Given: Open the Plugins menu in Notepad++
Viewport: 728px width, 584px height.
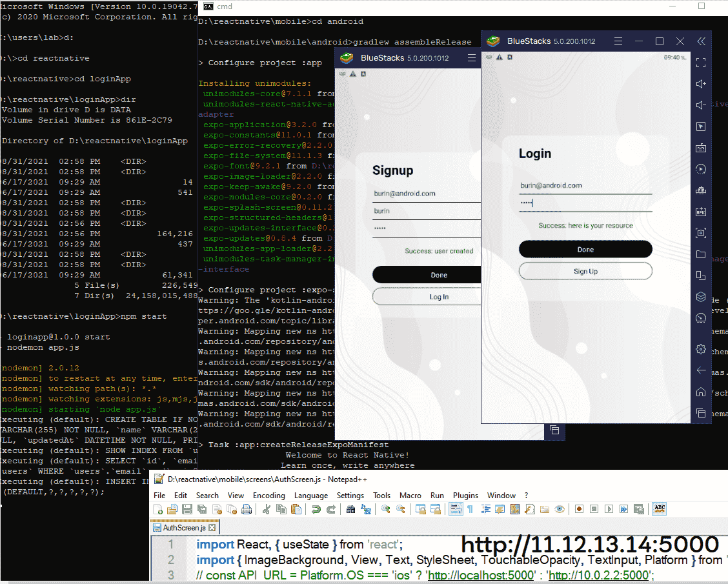Looking at the screenshot, I should tap(465, 496).
